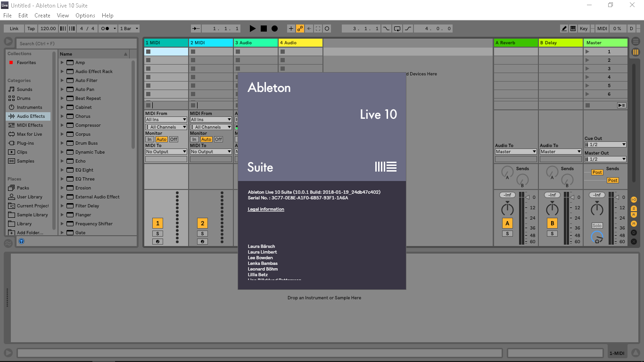Launch Master scene 1
This screenshot has height=362, width=644.
[587, 52]
